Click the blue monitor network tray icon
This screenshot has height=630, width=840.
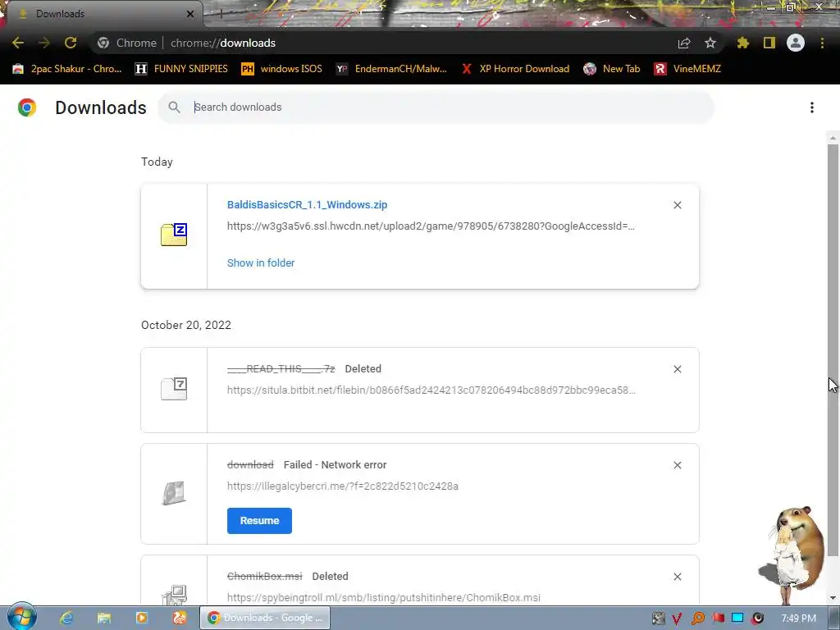pos(737,619)
